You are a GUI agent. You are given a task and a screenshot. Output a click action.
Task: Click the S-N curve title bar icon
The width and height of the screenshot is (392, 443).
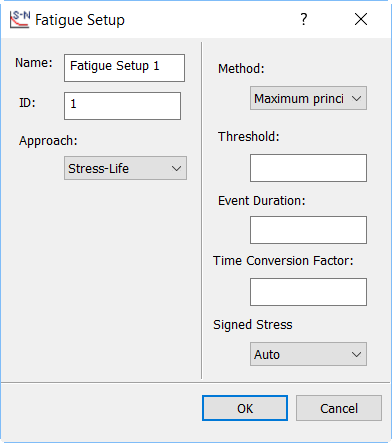point(20,19)
